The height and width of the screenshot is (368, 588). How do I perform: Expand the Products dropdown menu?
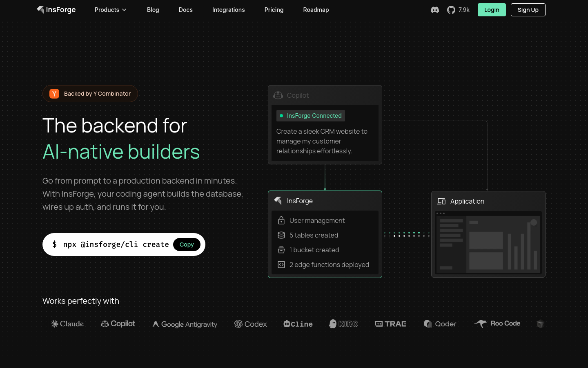click(x=110, y=10)
